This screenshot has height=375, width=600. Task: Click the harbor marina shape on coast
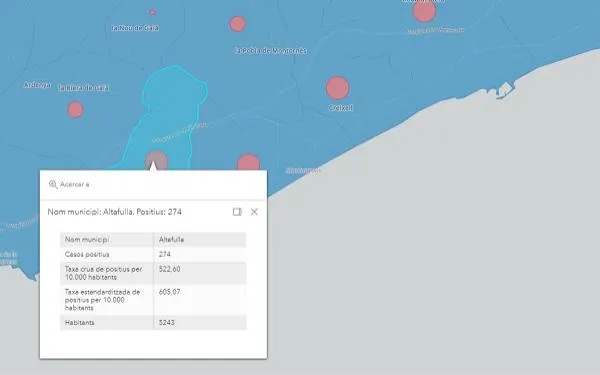coord(504,90)
